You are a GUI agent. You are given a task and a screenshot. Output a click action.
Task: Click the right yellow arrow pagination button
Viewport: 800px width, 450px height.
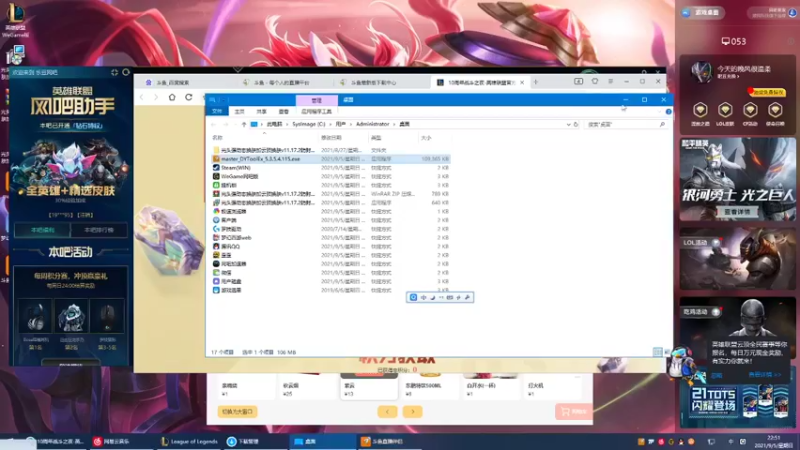413,412
